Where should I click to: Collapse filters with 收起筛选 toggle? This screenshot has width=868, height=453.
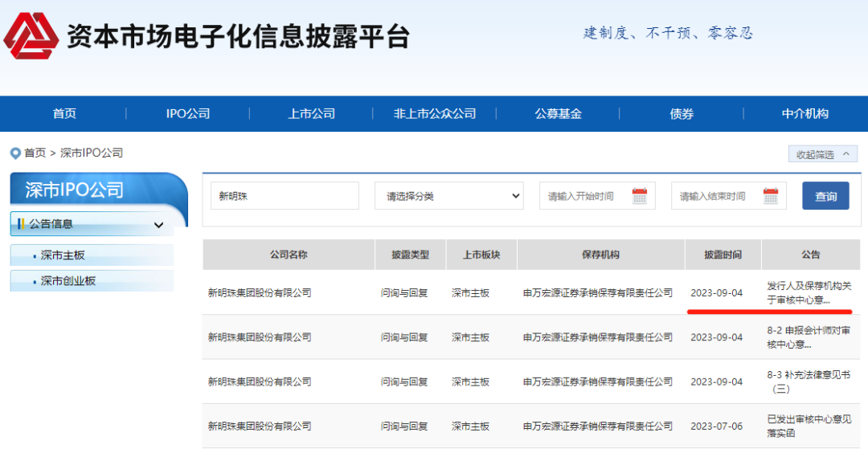tap(822, 154)
